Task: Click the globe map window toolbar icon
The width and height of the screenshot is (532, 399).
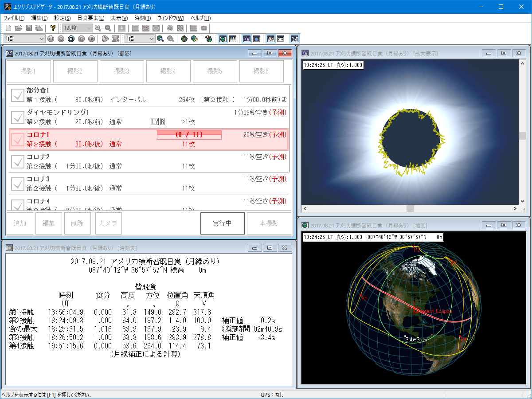Action: 223,39
